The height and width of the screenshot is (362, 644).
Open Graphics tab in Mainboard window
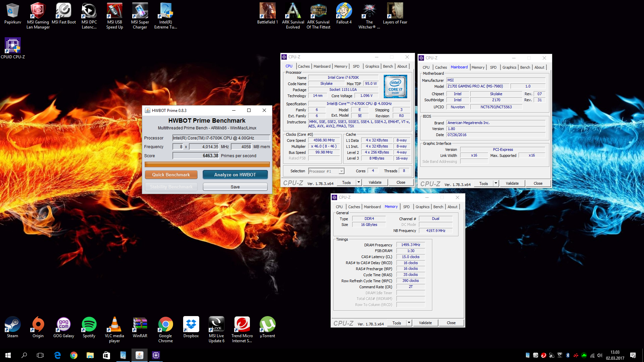(509, 67)
